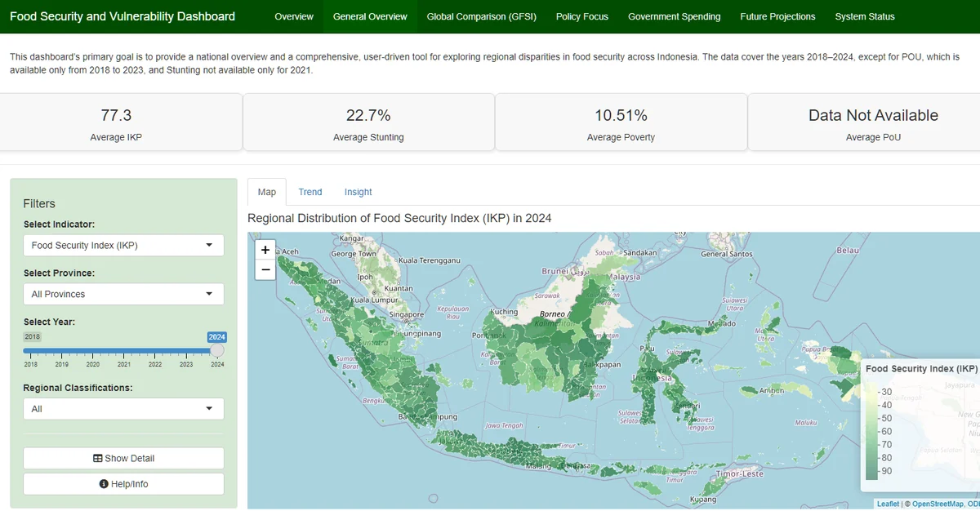Screen dimensions: 980x511
Task: Open Government Spending page
Action: click(x=675, y=16)
